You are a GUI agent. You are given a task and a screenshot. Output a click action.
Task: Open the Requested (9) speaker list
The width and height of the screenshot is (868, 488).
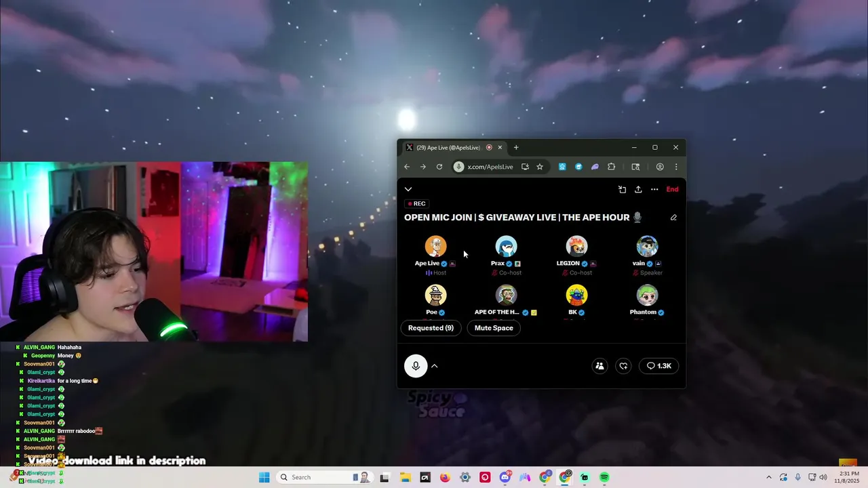click(431, 328)
